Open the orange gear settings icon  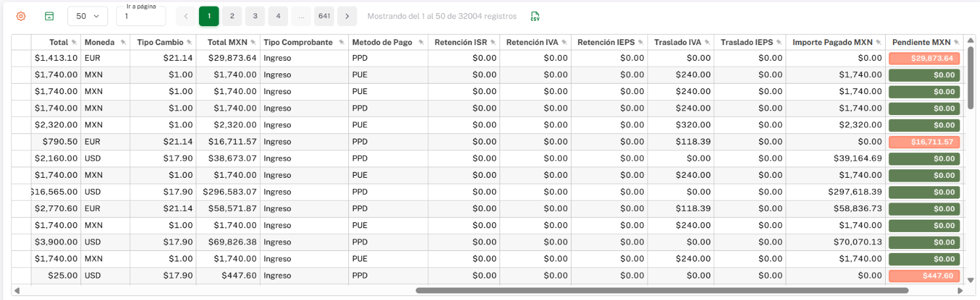tap(21, 16)
